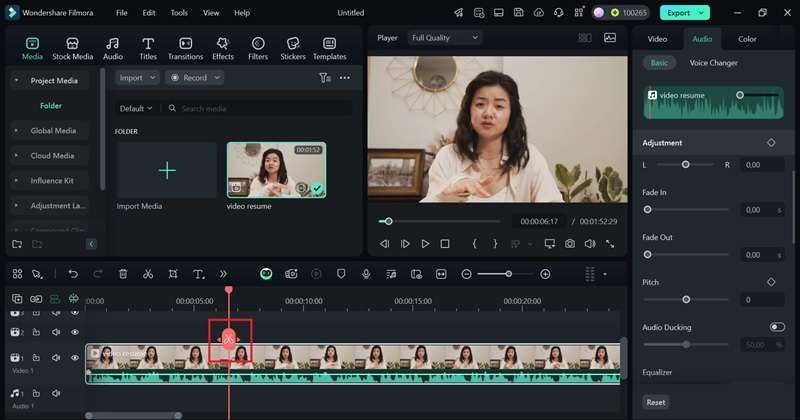
Task: Click the player volume icon
Action: [x=590, y=244]
